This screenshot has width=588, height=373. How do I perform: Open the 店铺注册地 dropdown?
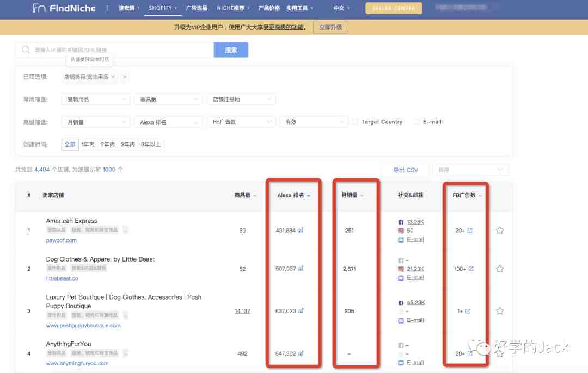click(241, 100)
